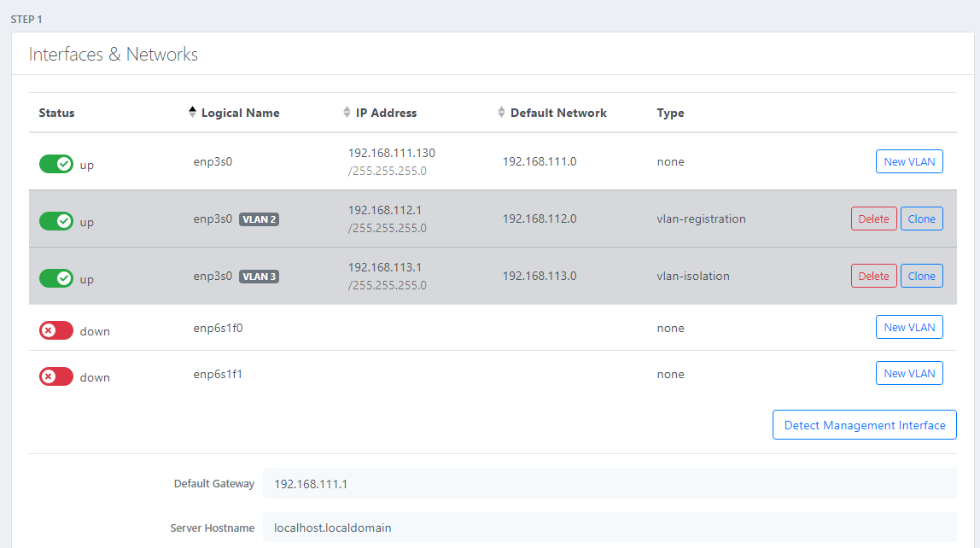
Task: Toggle off the VLAN 2 interface status
Action: 56,220
